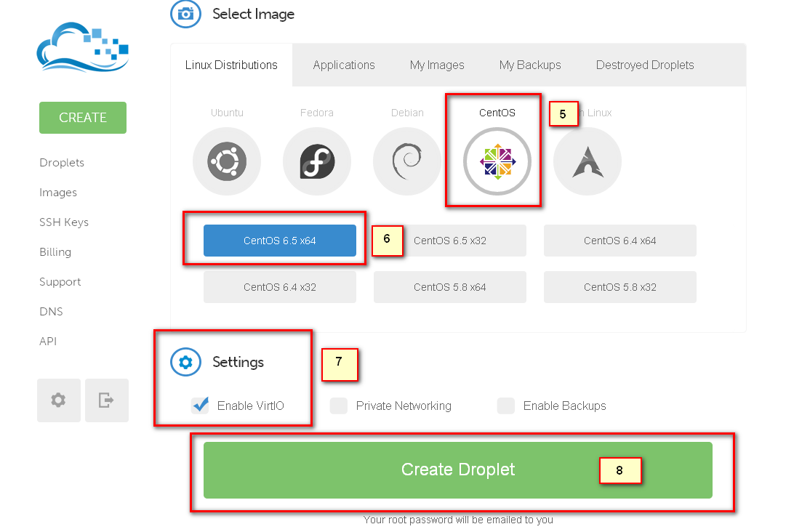Image resolution: width=786 pixels, height=532 pixels.
Task: Click the DigitalOcean cloud logo
Action: click(83, 47)
